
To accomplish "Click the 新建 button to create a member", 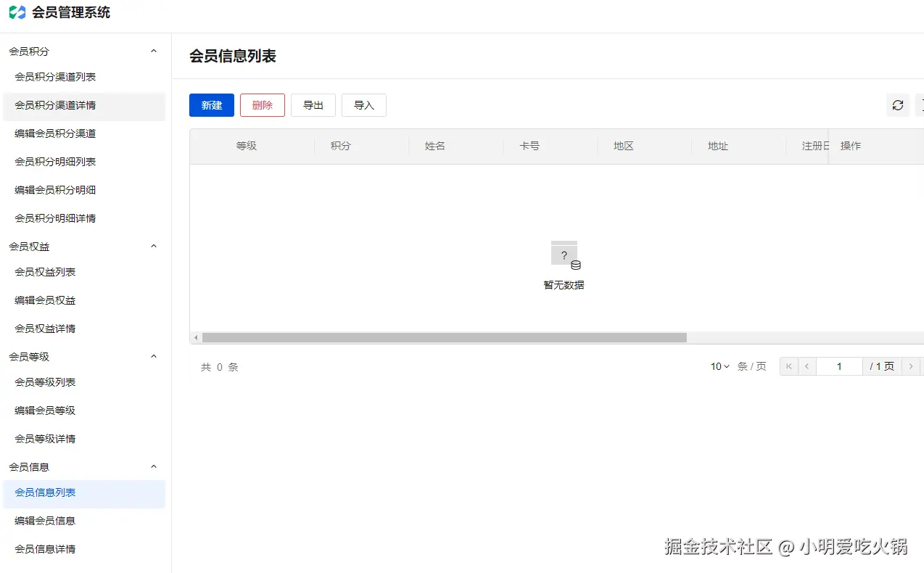I will click(211, 105).
